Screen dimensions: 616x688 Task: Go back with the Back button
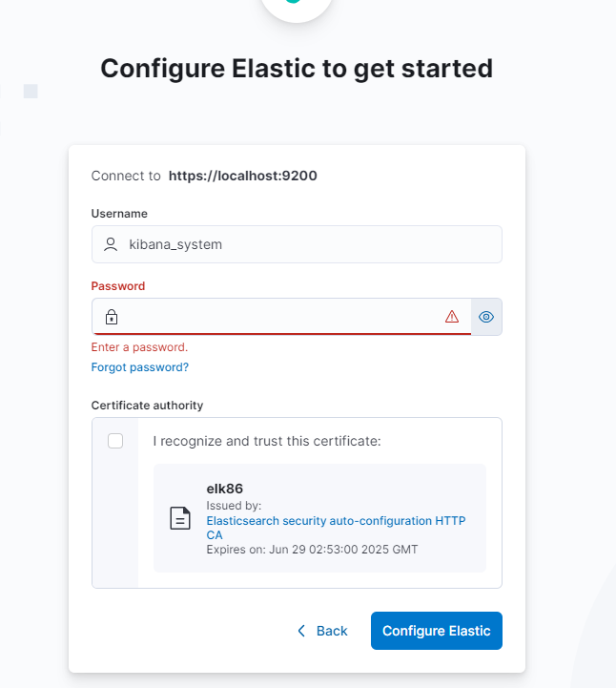click(x=322, y=631)
